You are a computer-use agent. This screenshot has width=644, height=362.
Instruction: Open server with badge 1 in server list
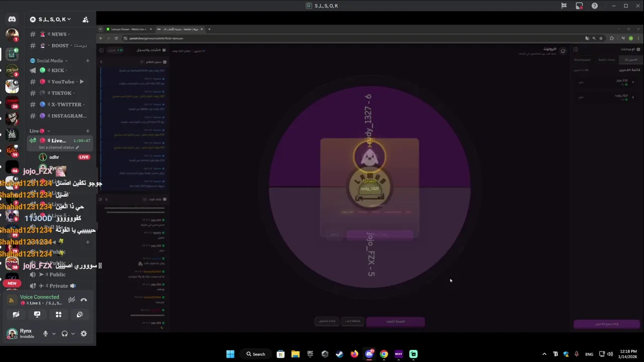click(12, 35)
